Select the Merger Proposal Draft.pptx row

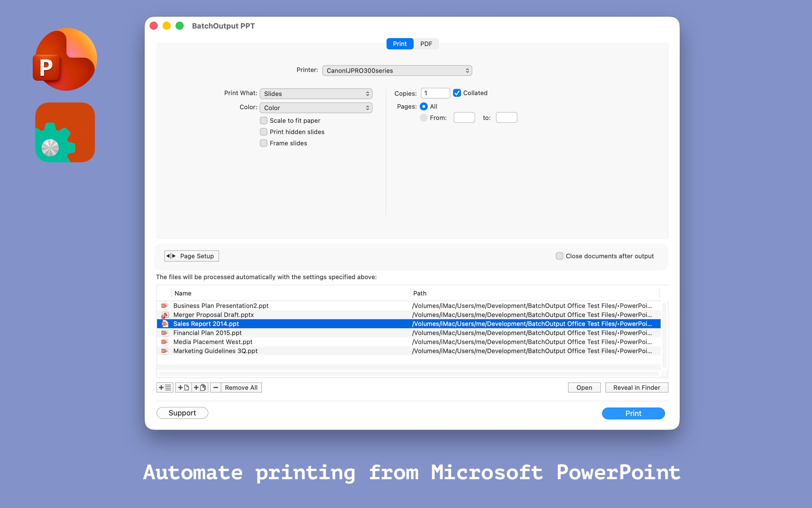point(409,315)
